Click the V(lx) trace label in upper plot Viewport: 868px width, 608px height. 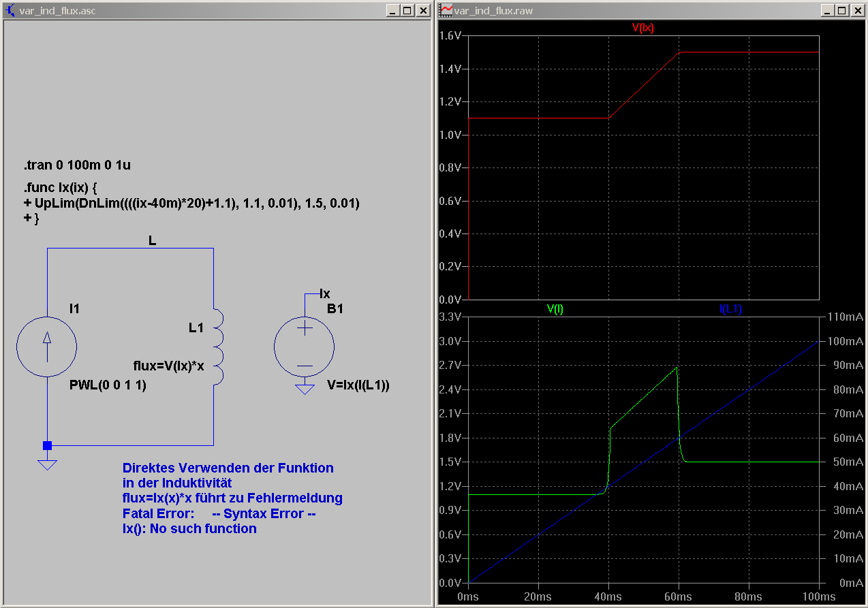click(643, 27)
